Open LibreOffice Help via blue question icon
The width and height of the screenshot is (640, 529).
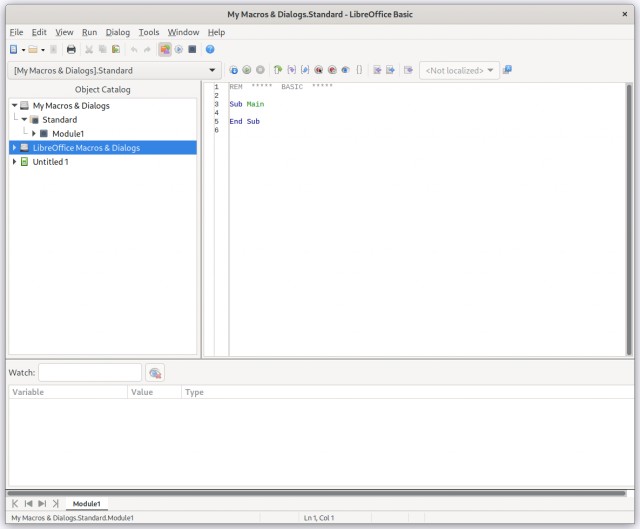(210, 49)
